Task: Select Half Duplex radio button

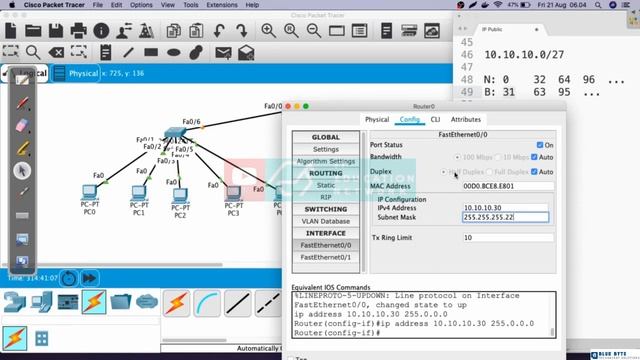Action: pos(443,172)
